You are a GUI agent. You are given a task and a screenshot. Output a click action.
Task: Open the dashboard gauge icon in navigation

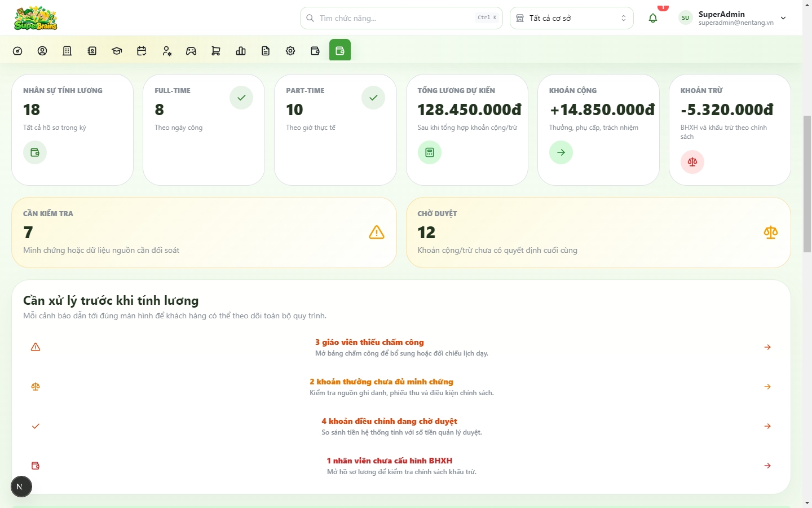[x=17, y=51]
